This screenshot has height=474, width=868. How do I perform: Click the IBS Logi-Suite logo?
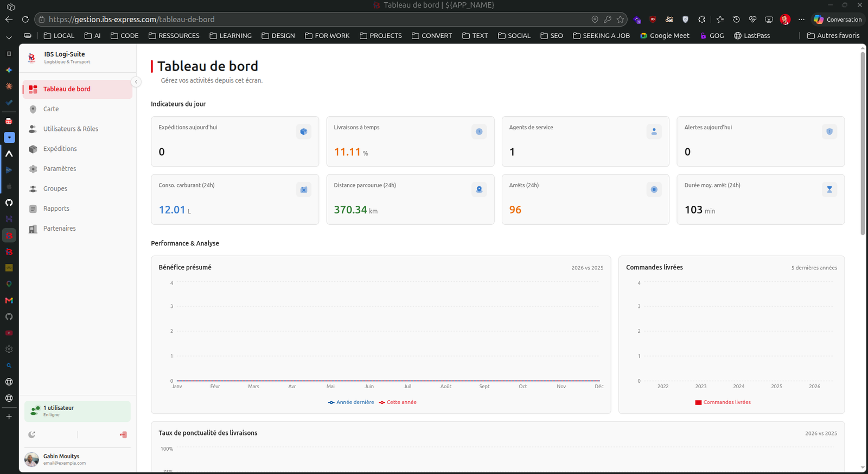coord(31,58)
